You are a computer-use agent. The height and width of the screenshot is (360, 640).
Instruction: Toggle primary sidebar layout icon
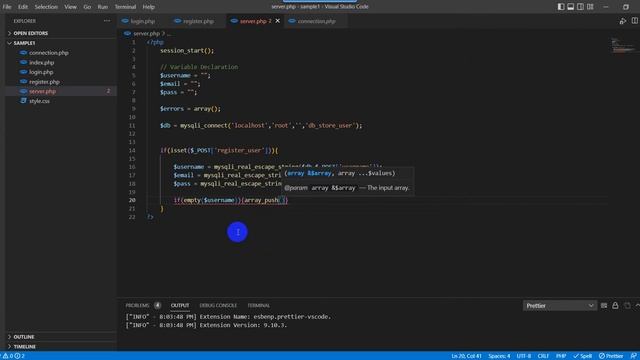561,7
